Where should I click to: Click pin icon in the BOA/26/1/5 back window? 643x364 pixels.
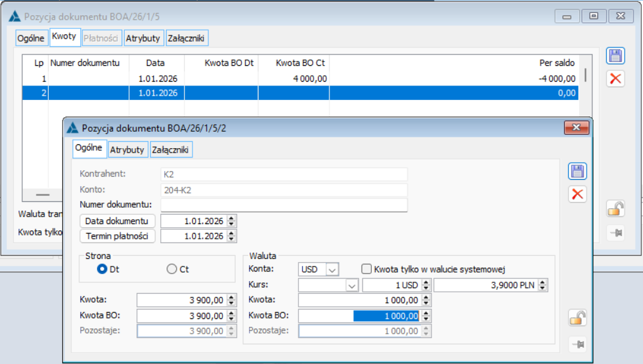616,233
